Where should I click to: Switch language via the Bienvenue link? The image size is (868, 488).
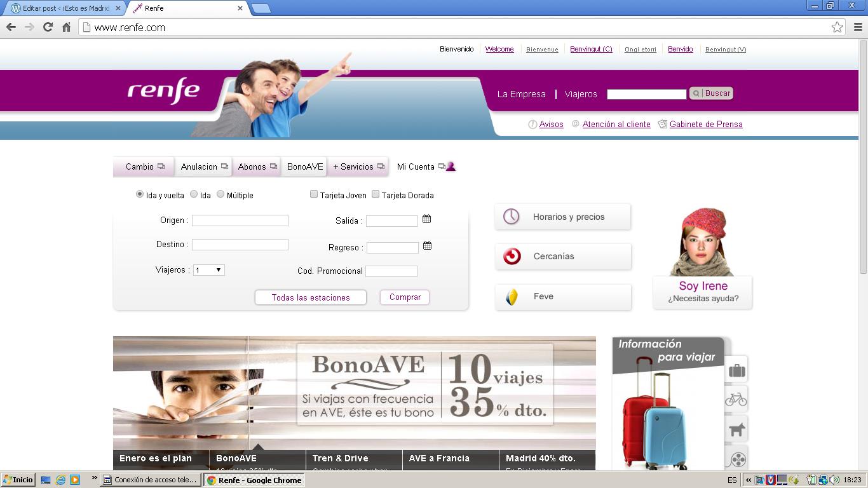point(542,49)
